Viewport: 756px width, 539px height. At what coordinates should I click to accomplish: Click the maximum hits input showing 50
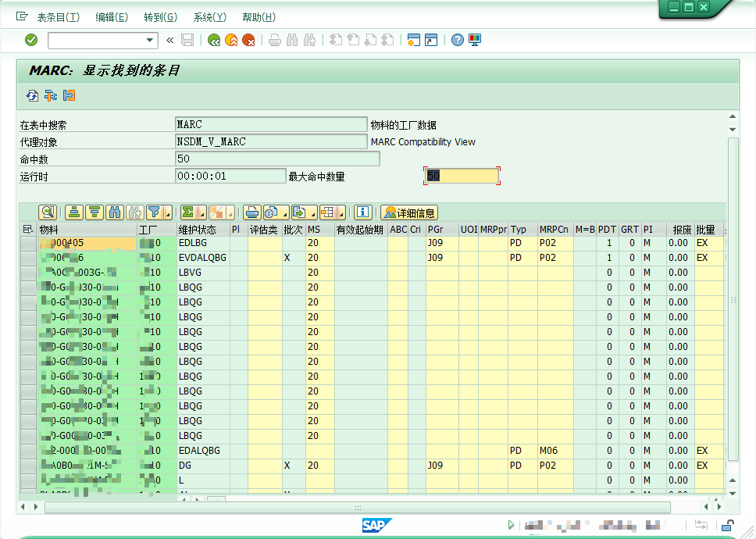click(x=461, y=175)
